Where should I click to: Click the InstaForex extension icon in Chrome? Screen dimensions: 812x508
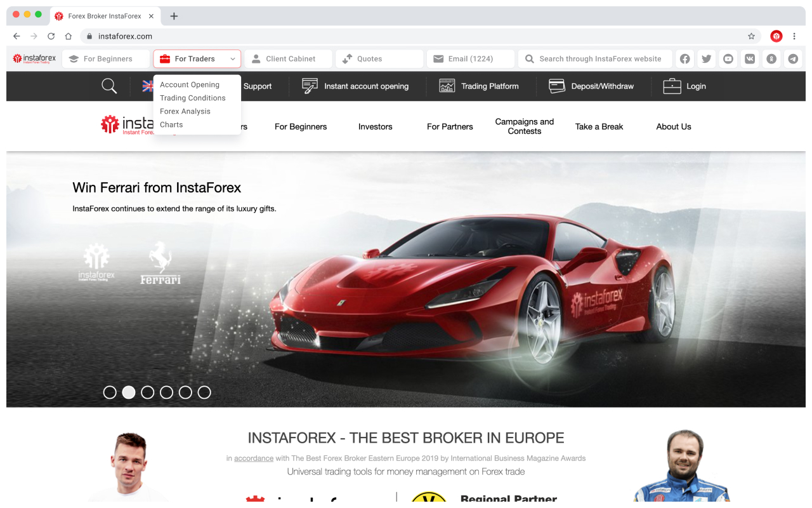tap(776, 36)
